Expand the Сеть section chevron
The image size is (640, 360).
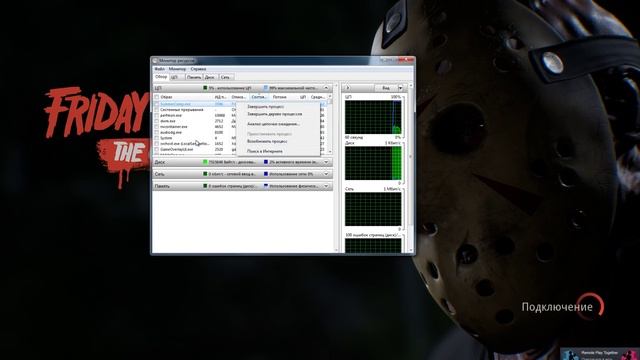click(x=326, y=174)
